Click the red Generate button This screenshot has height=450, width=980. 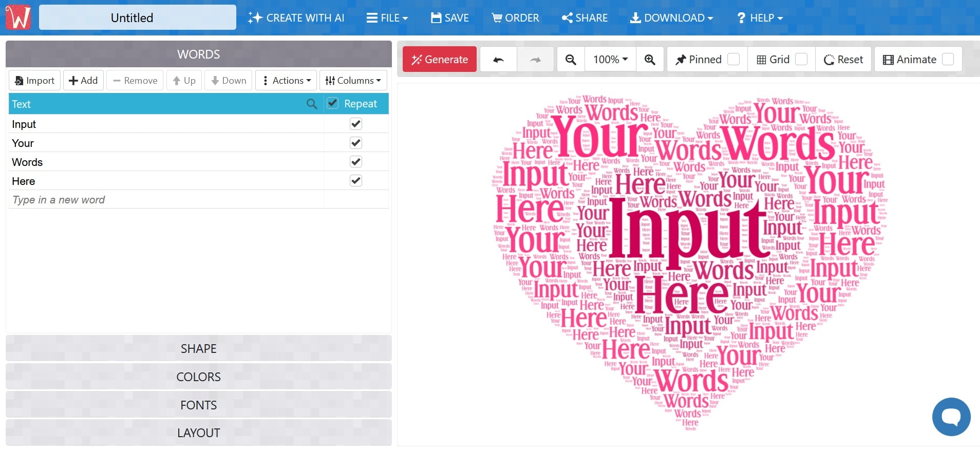(440, 60)
